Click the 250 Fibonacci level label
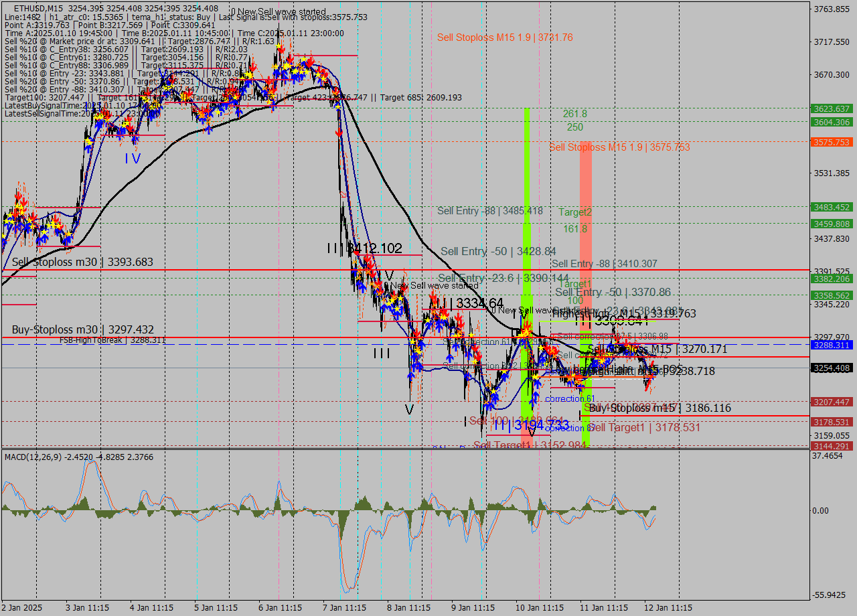 574,127
